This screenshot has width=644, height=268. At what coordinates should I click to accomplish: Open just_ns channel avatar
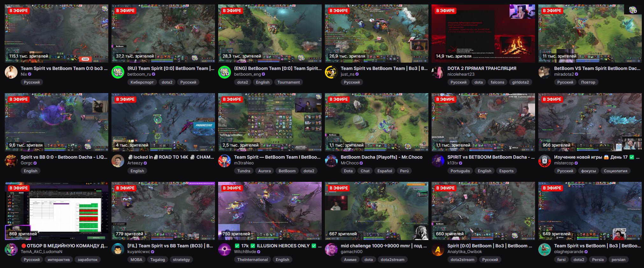coord(331,72)
